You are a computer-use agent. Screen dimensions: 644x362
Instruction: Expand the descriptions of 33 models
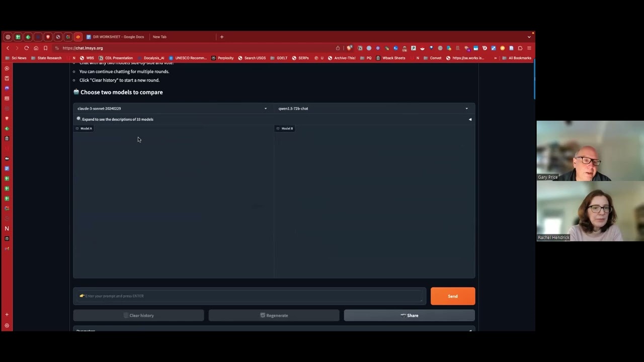pos(274,119)
